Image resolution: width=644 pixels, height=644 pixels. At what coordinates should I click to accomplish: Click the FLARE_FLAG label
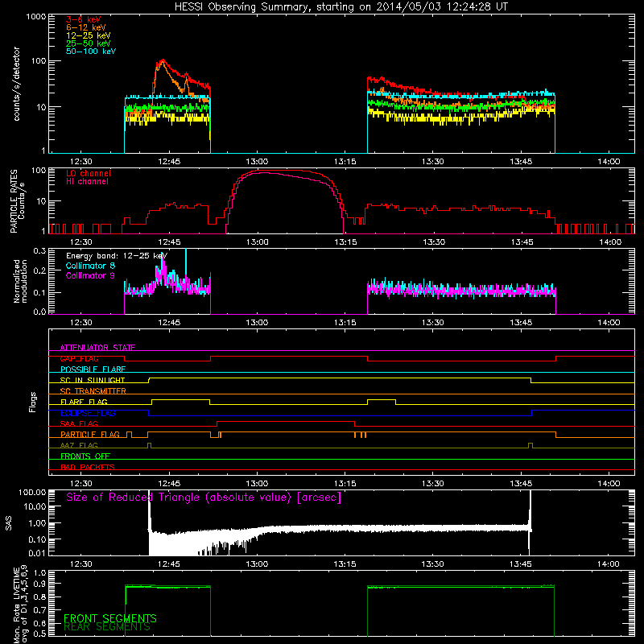(84, 402)
